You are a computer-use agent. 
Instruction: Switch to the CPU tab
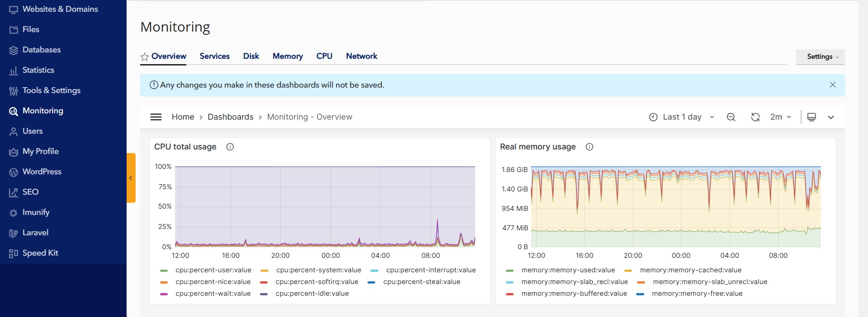pyautogui.click(x=324, y=56)
